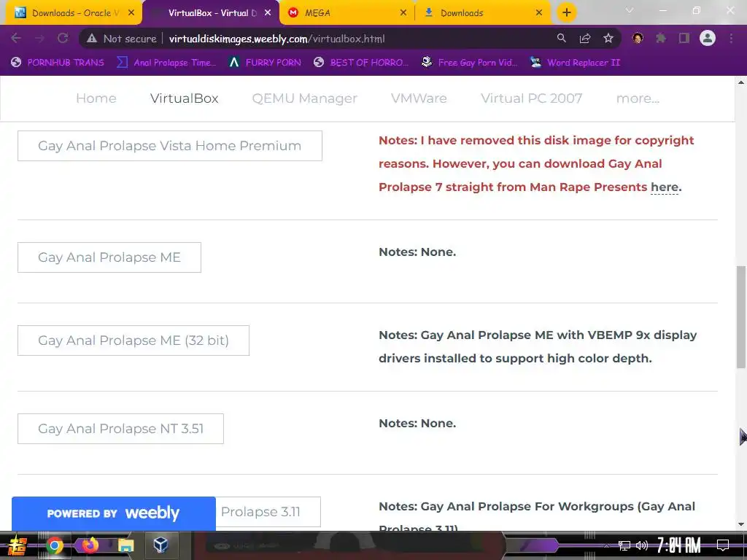Image resolution: width=747 pixels, height=560 pixels.
Task: Open the Extensions puzzle menu
Action: tap(661, 38)
